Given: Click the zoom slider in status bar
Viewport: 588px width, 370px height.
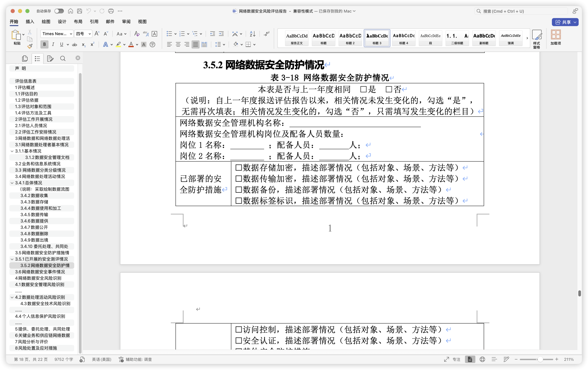Looking at the screenshot, I should 540,359.
